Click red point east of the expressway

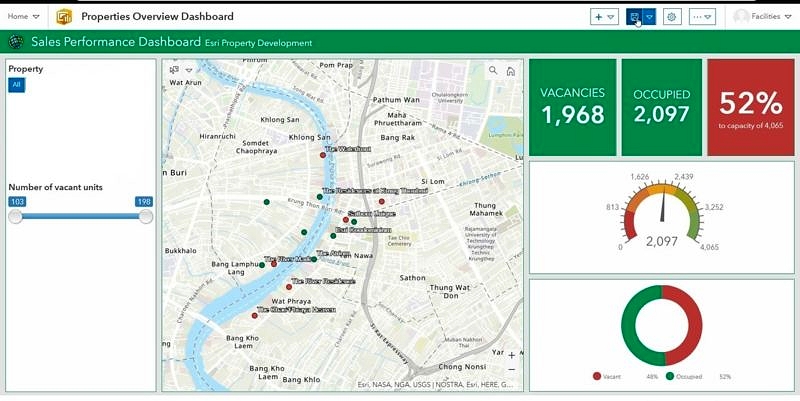pyautogui.click(x=382, y=202)
